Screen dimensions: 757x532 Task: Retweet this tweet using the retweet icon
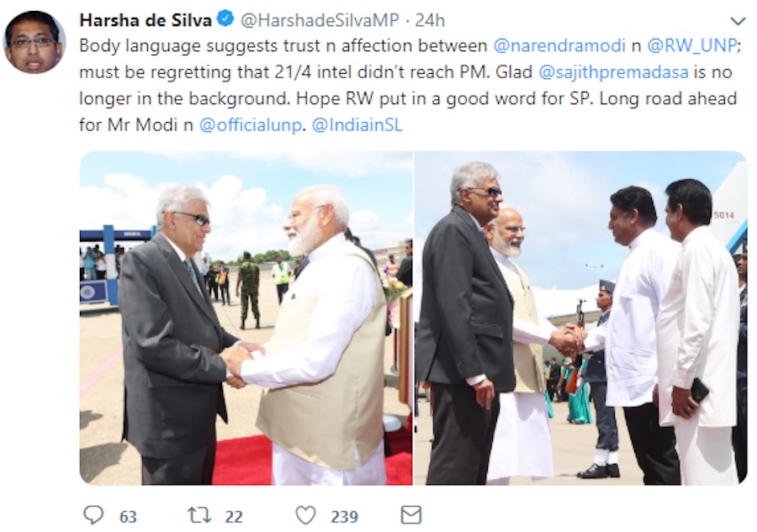point(199,515)
